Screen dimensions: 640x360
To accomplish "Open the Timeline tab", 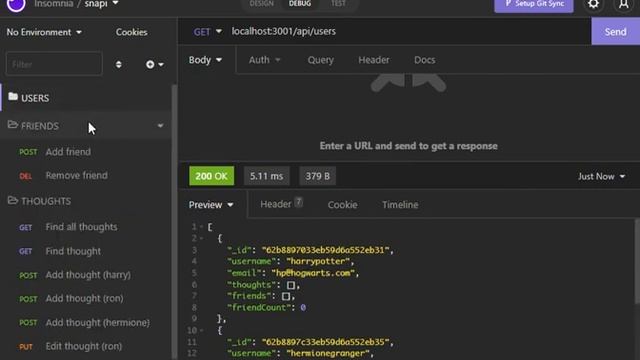I will pos(400,205).
